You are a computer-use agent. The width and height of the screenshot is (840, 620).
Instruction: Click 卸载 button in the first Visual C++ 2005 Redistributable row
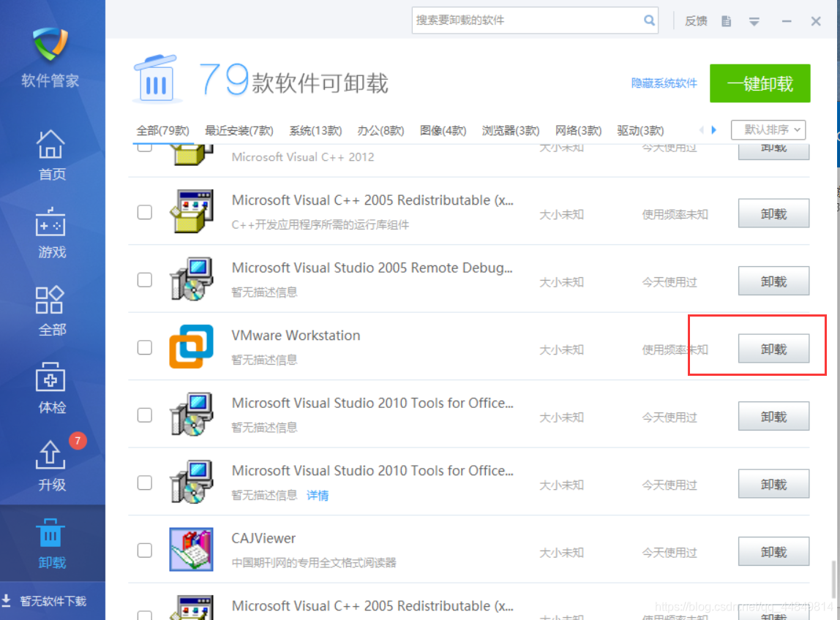pos(773,213)
